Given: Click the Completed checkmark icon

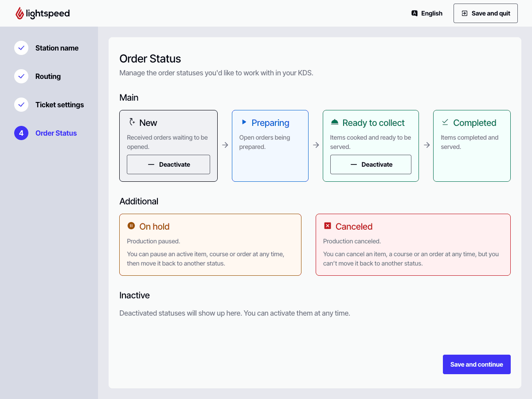Looking at the screenshot, I should (445, 122).
